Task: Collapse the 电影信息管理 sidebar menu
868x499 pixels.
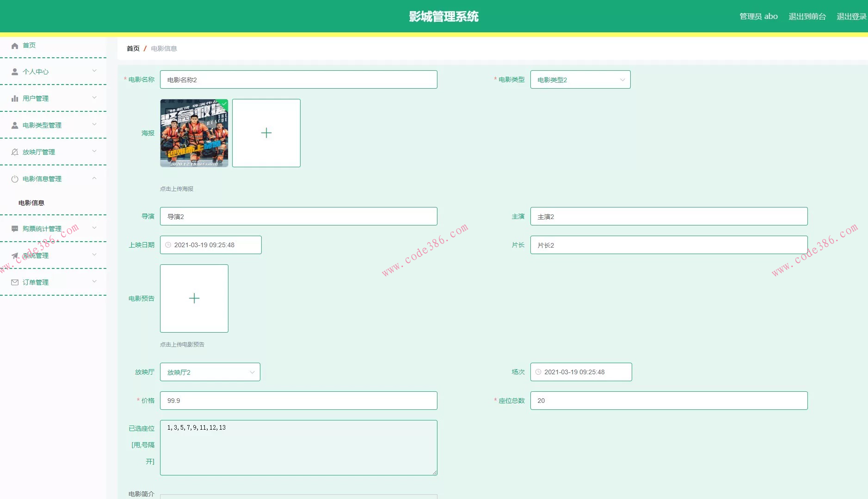Action: [x=53, y=179]
